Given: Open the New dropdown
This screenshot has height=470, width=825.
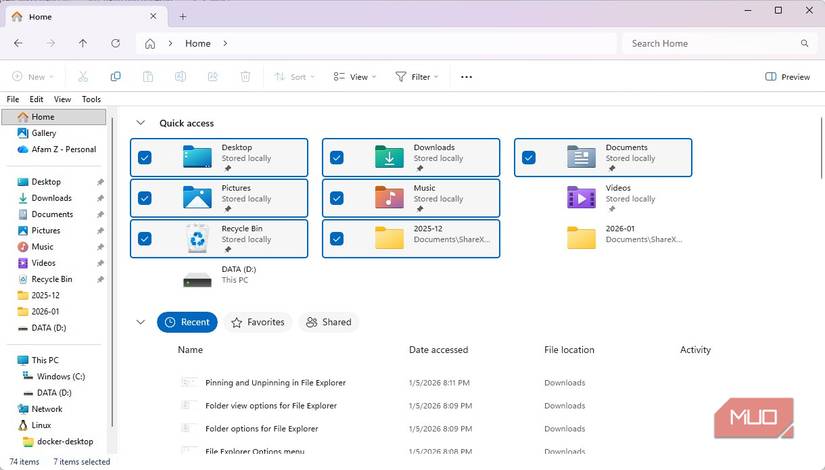Looking at the screenshot, I should (x=33, y=77).
